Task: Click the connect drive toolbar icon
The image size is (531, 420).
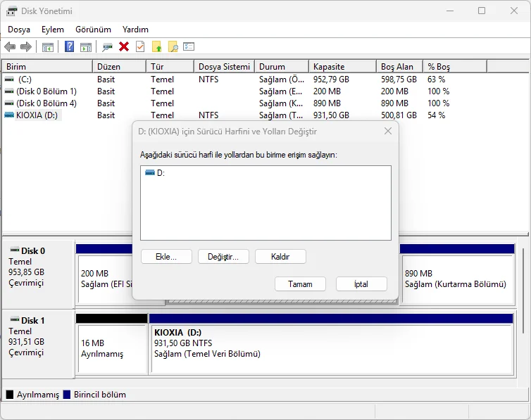Action: tap(107, 47)
